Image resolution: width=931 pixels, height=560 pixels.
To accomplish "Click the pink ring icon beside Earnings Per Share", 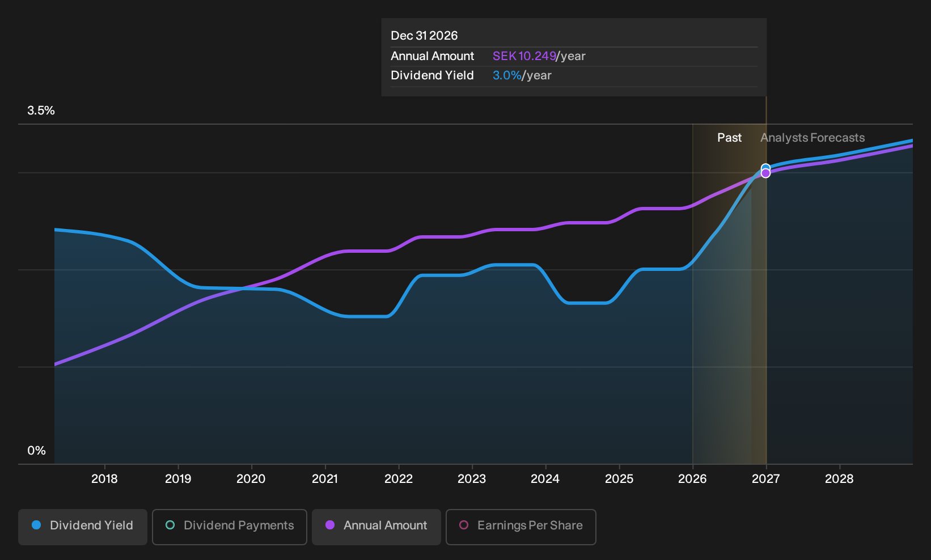I will 464,525.
